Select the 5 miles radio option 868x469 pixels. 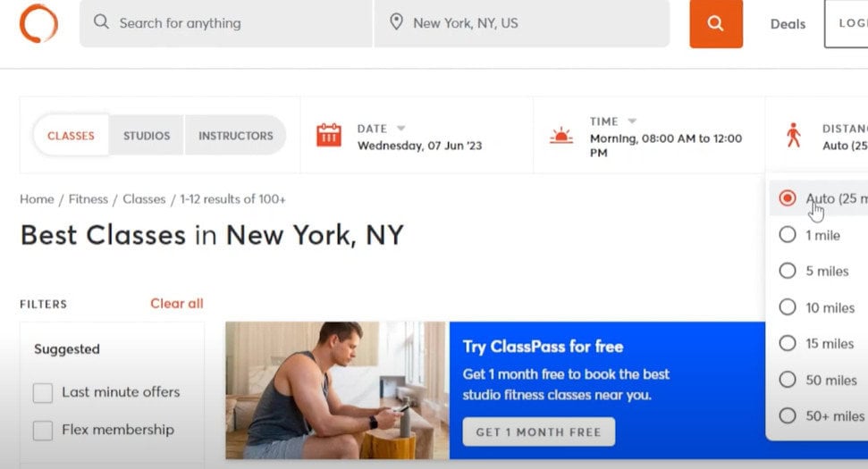click(x=788, y=271)
